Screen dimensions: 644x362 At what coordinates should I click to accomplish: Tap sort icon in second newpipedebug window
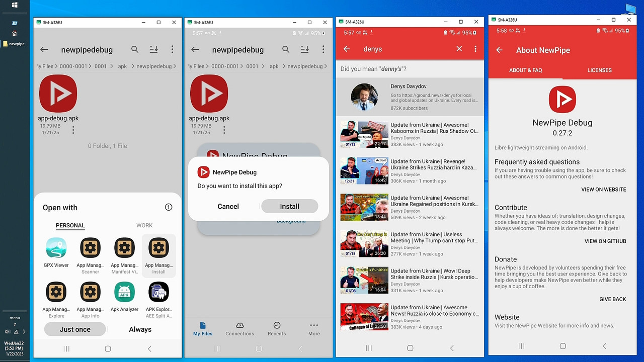[304, 49]
